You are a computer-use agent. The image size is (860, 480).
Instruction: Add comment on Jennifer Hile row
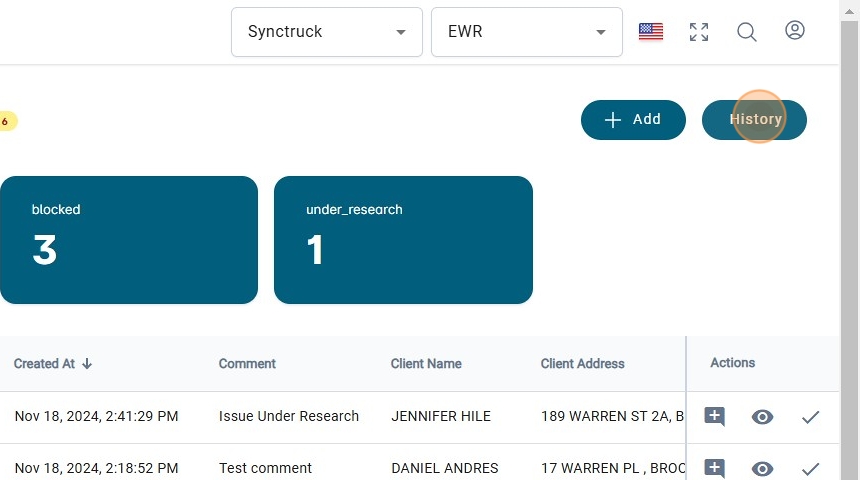click(x=714, y=417)
